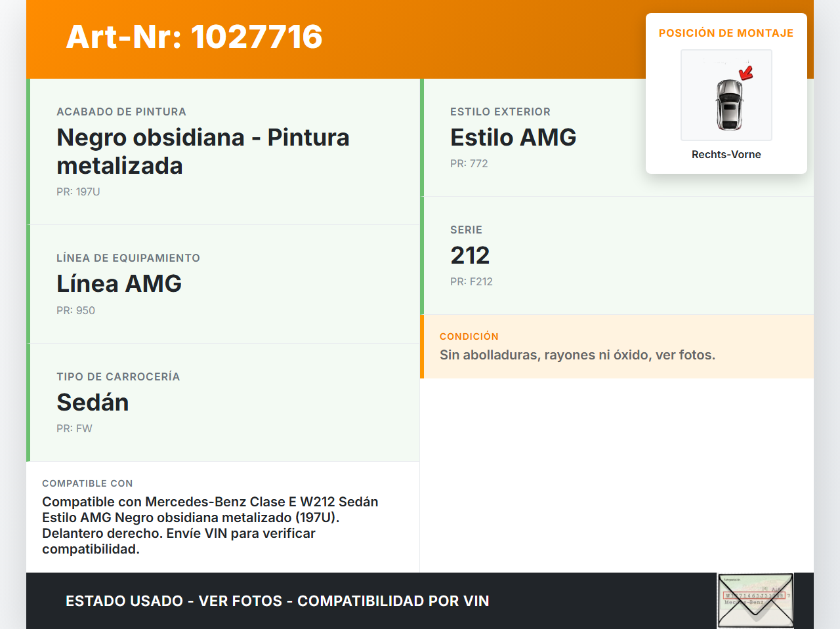Image resolution: width=840 pixels, height=629 pixels.
Task: Click Negro obsidiana - Pintura metalizada value
Action: tap(203, 152)
